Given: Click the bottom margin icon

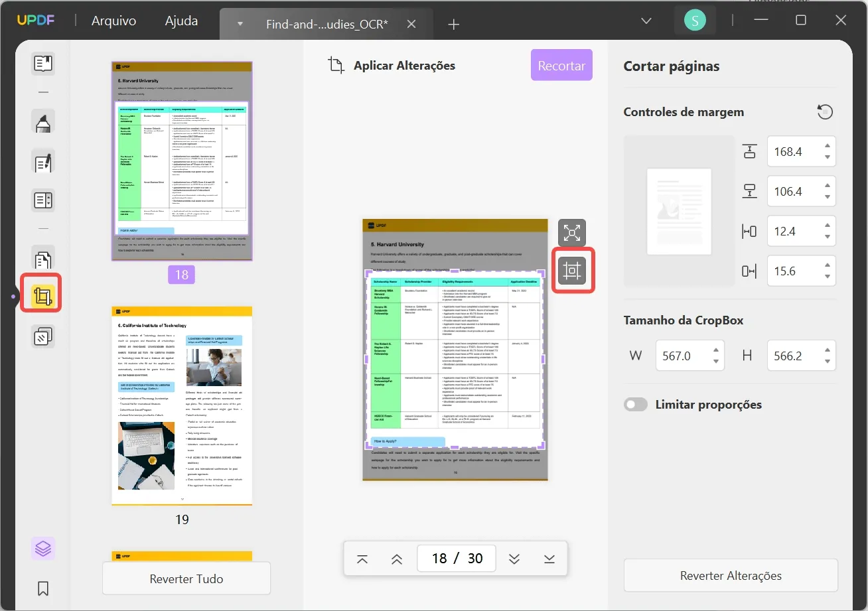Looking at the screenshot, I should coord(749,191).
